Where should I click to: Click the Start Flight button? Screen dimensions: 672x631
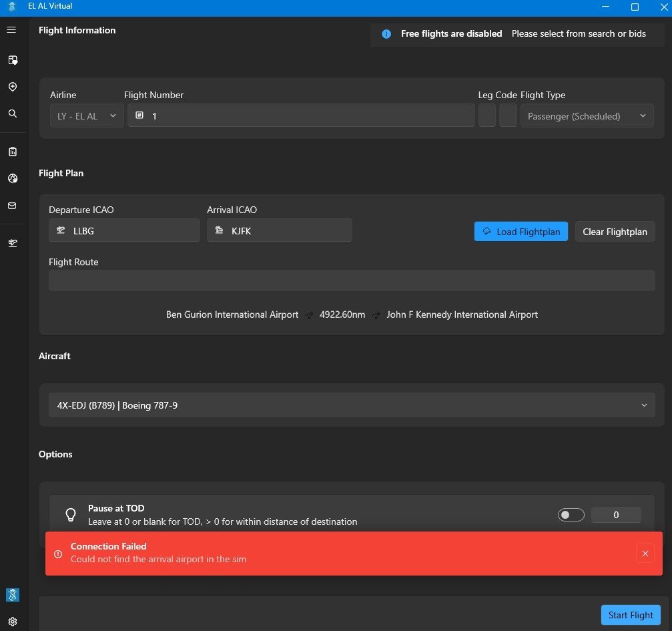point(631,615)
